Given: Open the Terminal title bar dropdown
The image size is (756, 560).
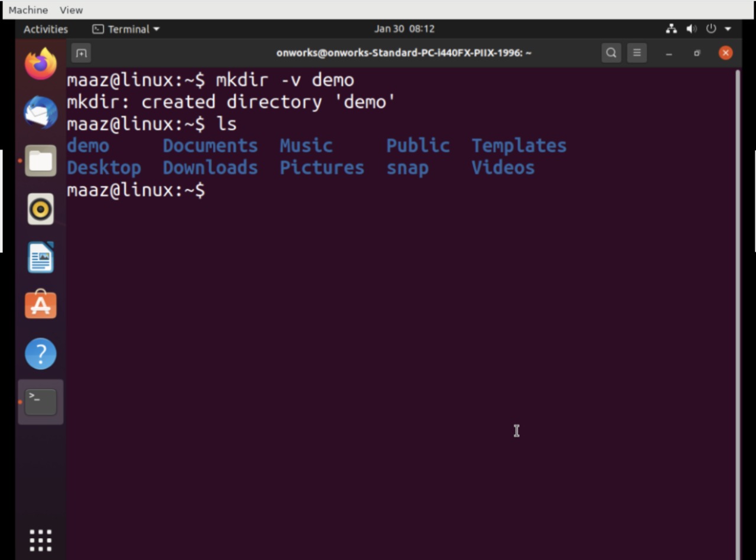Looking at the screenshot, I should pyautogui.click(x=126, y=29).
